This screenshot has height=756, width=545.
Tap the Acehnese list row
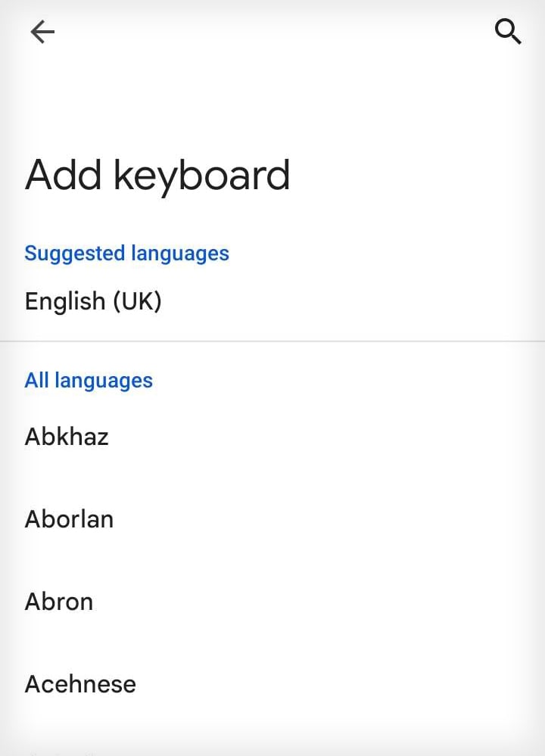click(272, 684)
